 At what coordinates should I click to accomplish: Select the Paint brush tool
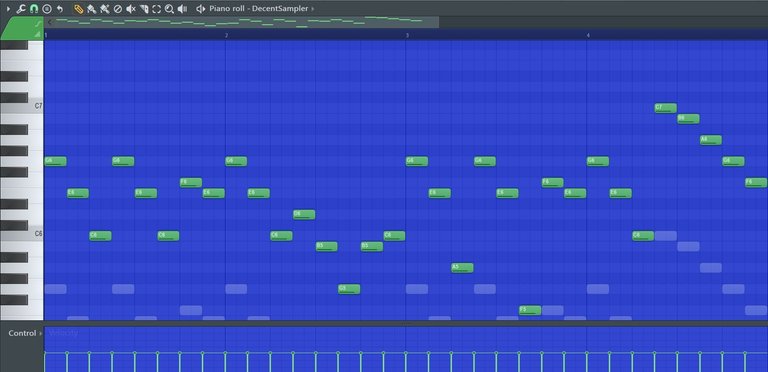92,9
